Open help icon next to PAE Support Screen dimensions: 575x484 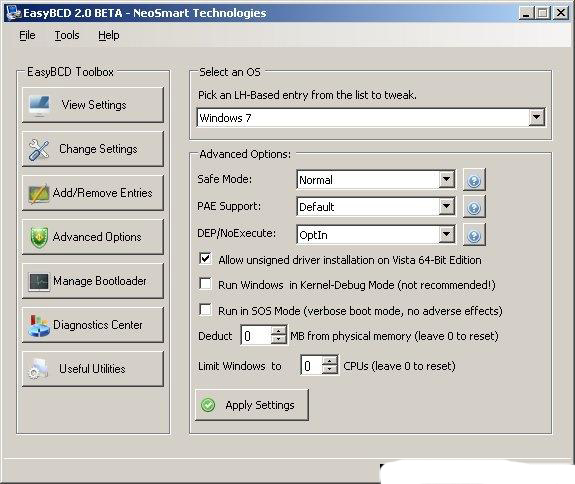pyautogui.click(x=474, y=208)
